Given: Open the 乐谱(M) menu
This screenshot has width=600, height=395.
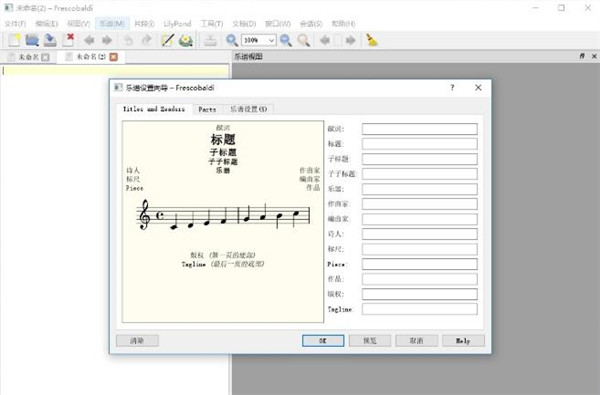Looking at the screenshot, I should [112, 24].
